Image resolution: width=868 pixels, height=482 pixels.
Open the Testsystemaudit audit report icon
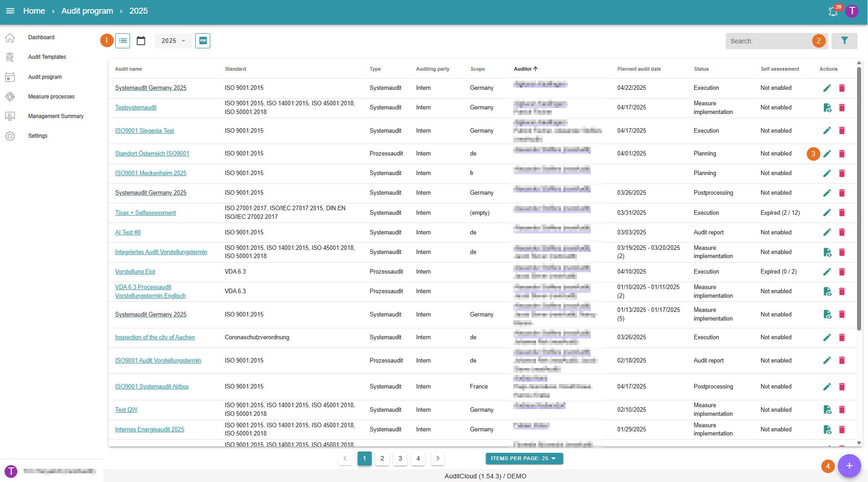[827, 108]
